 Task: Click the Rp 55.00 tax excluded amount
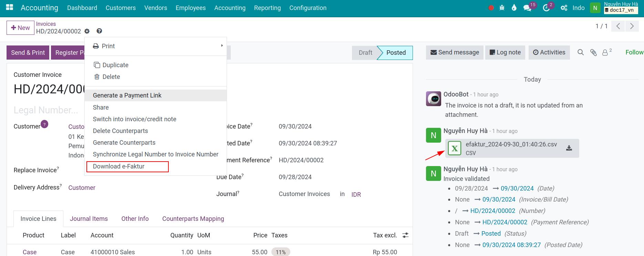[x=385, y=252]
